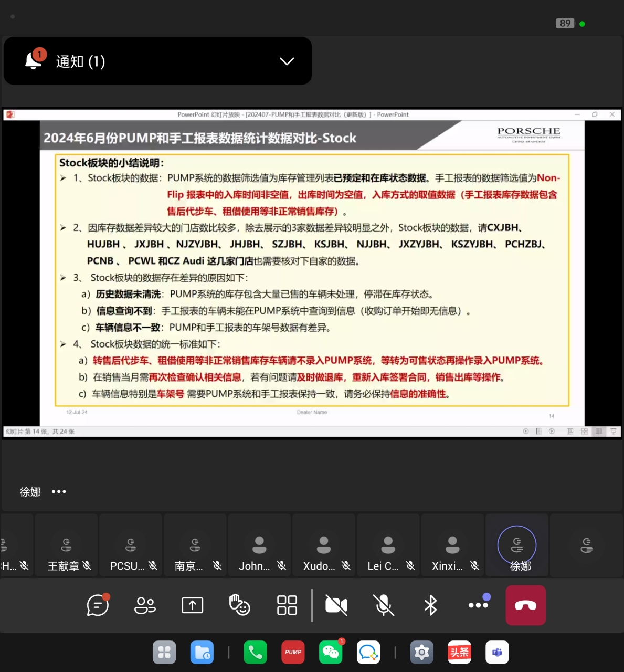Viewport: 624px width, 672px height.
Task: Select participant tile Xudo...
Action: click(324, 545)
